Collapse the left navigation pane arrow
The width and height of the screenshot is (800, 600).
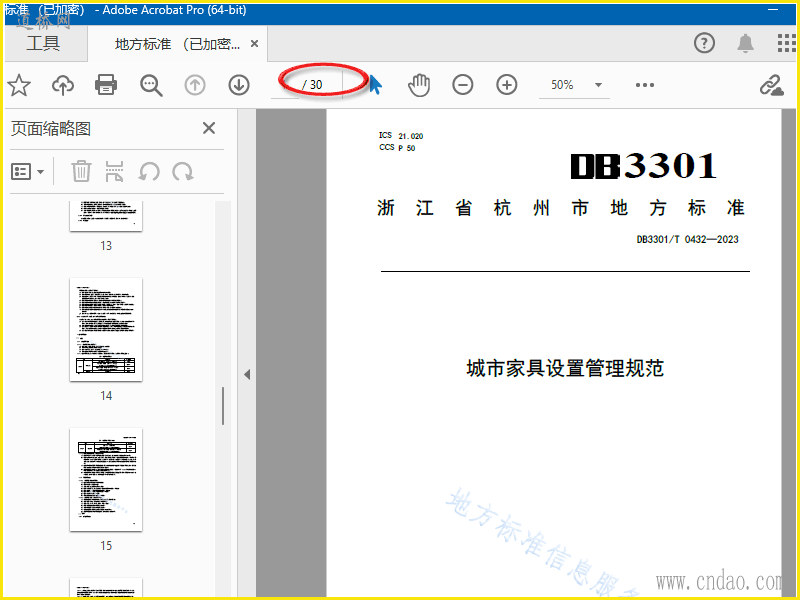pos(247,375)
